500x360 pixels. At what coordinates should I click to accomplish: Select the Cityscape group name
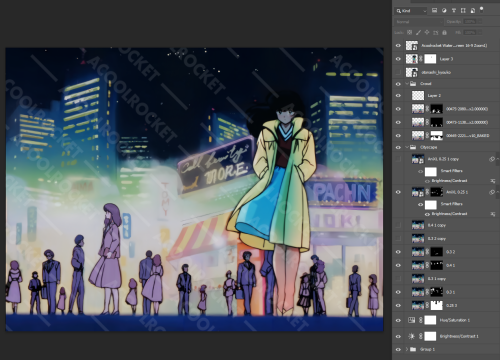click(428, 147)
